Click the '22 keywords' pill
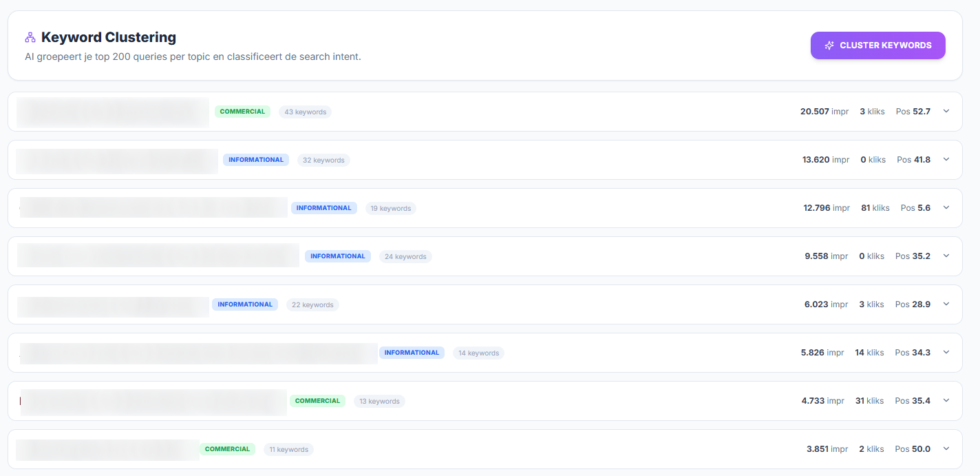This screenshot has width=980, height=476. pos(312,304)
